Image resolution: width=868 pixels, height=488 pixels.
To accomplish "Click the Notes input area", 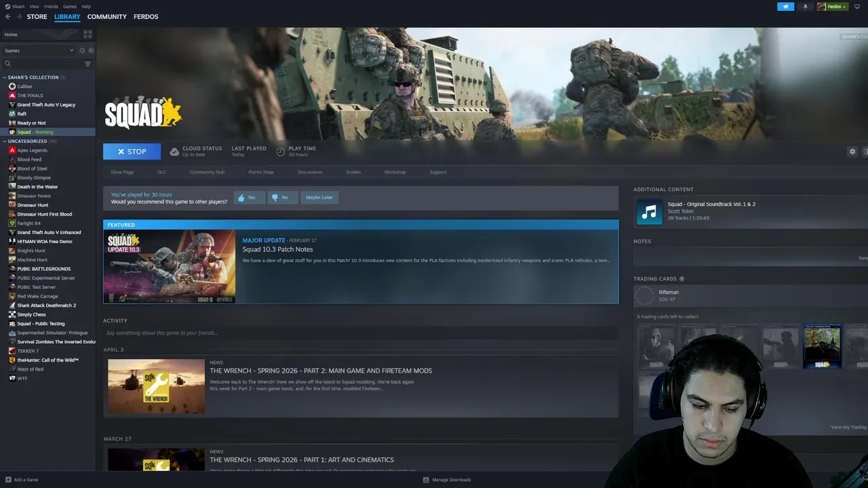I will pyautogui.click(x=751, y=258).
